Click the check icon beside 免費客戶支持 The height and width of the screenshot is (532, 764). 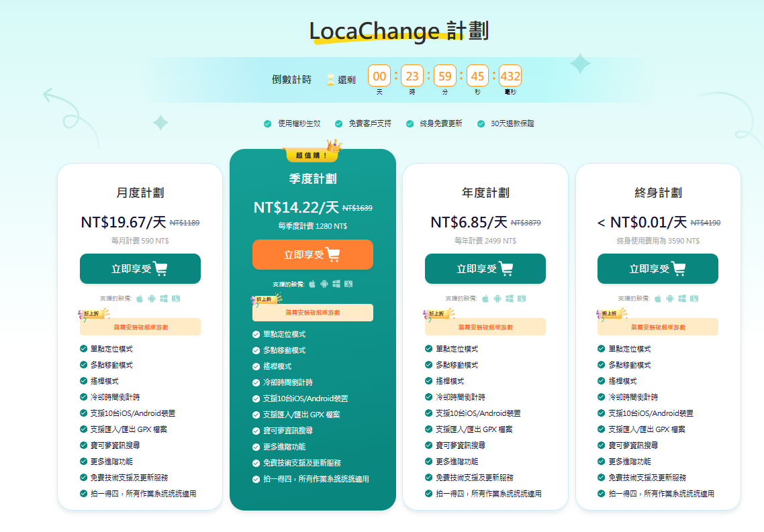pyautogui.click(x=338, y=123)
